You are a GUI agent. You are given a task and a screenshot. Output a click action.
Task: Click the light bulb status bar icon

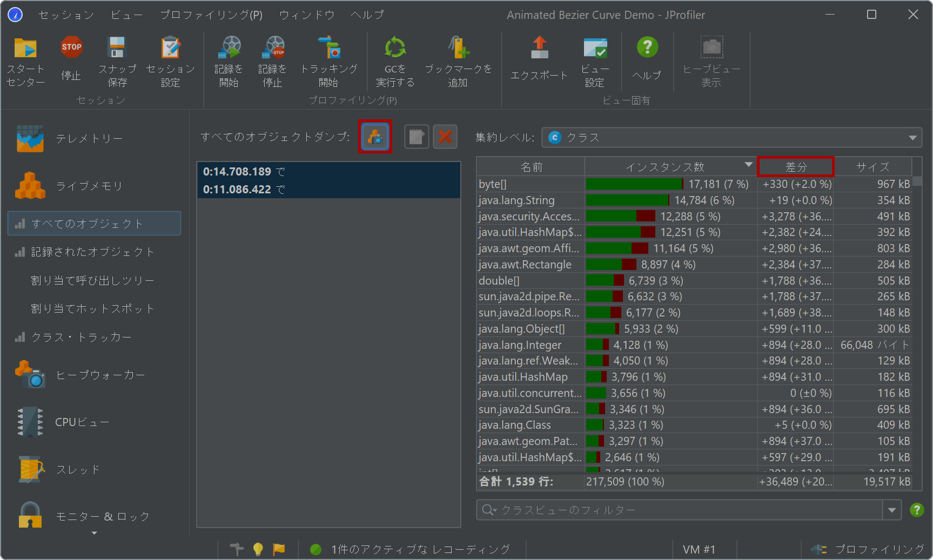pyautogui.click(x=258, y=549)
